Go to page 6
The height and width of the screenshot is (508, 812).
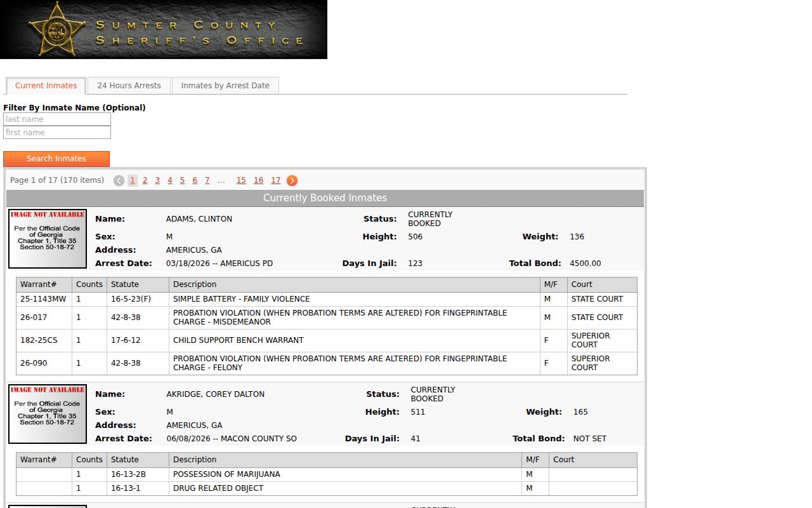coord(195,180)
